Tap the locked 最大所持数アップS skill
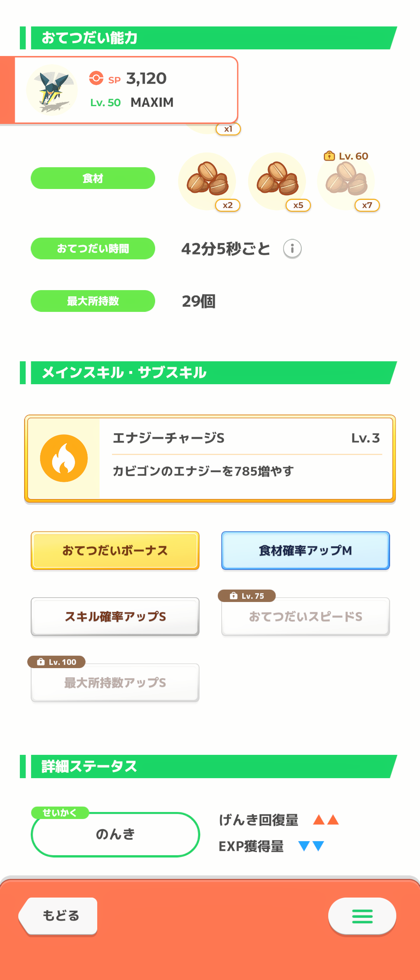 coord(115,683)
